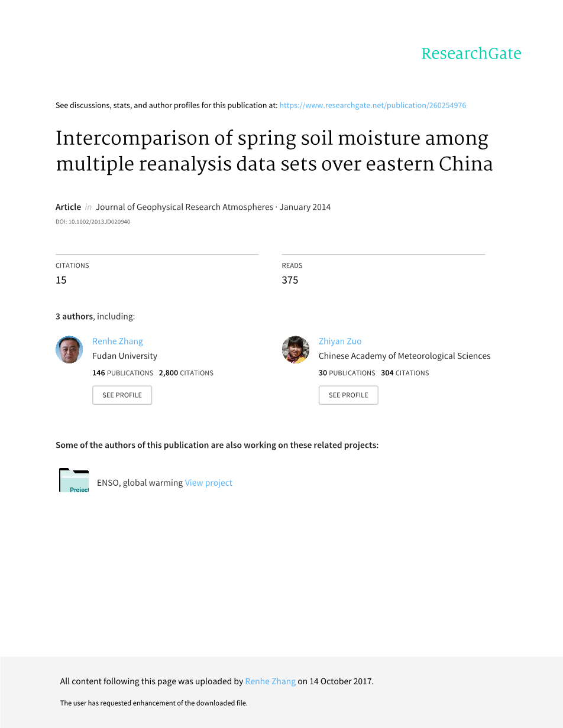Click the Journal of Geophysical Research Atmospheres text

[185, 207]
